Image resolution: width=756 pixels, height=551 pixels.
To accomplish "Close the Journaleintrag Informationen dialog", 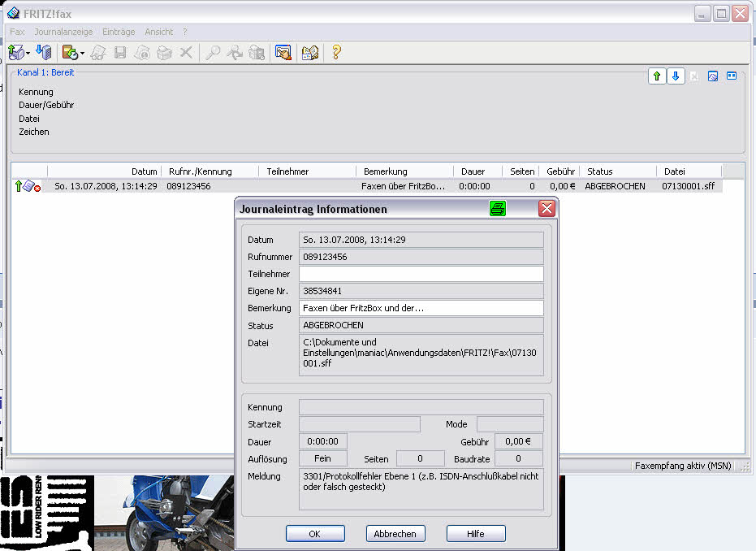I will (546, 208).
